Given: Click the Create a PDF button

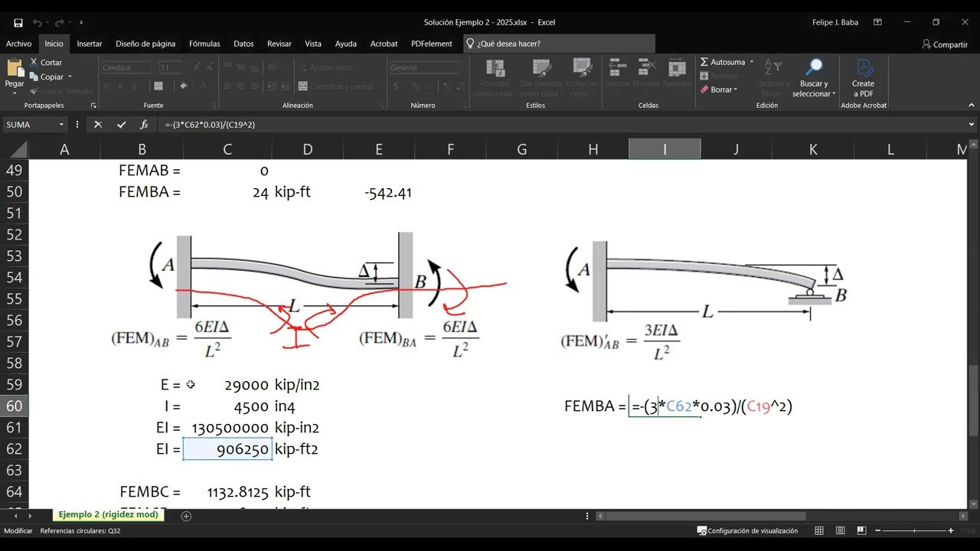Looking at the screenshot, I should pos(863,77).
